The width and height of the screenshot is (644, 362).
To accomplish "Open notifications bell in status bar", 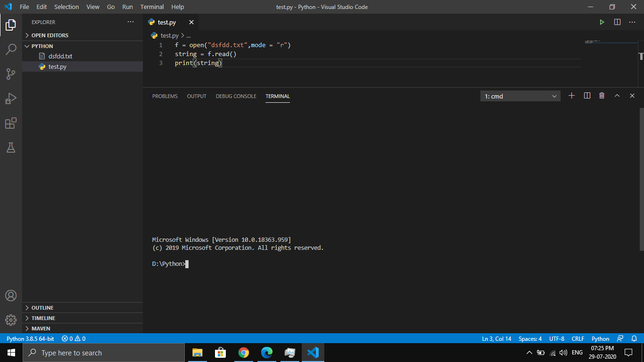I will click(634, 338).
